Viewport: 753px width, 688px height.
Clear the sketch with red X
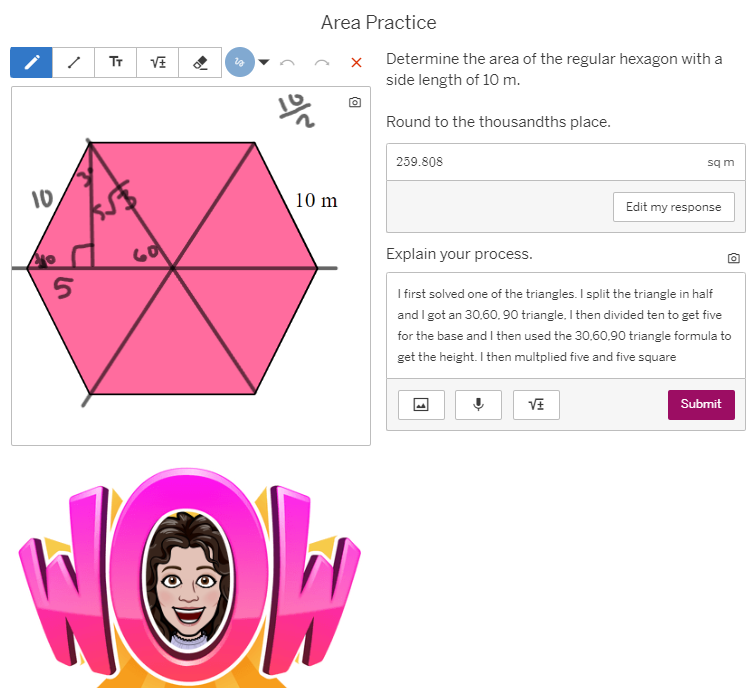tap(356, 62)
